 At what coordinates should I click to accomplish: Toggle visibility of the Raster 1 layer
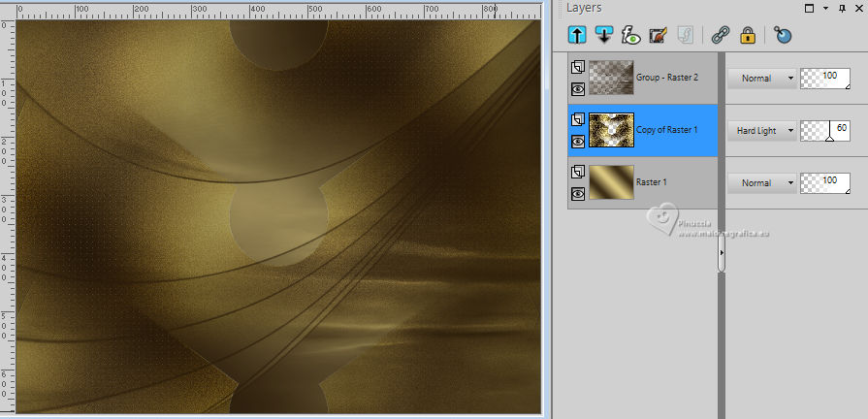578,194
